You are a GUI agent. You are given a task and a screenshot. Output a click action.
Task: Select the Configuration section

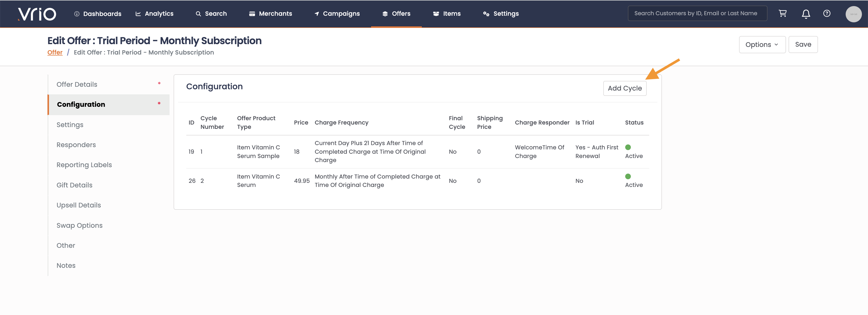tap(109, 105)
